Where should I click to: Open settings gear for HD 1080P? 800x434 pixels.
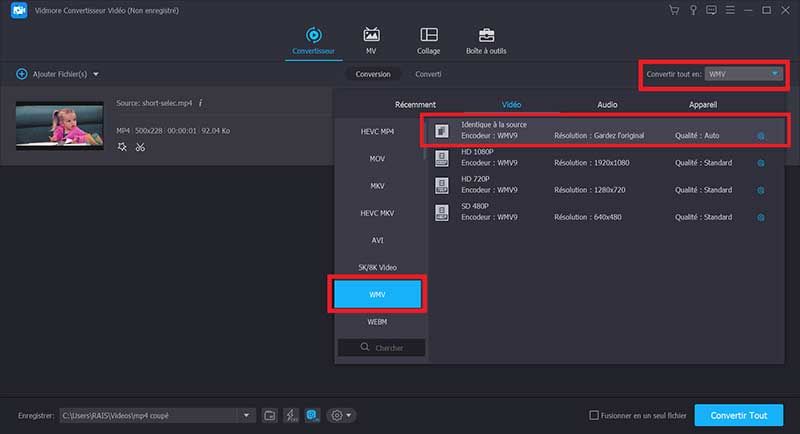click(761, 163)
